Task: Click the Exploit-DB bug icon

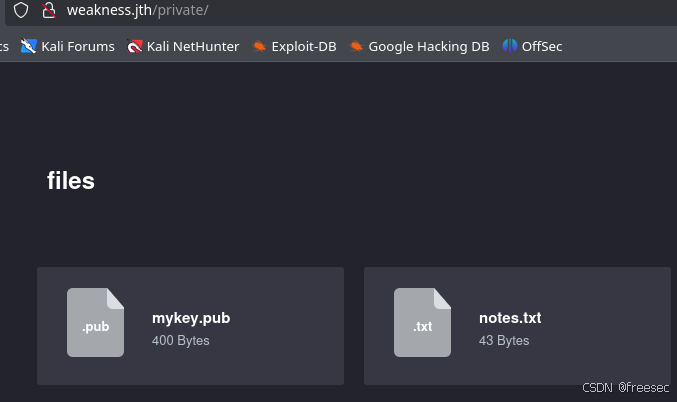Action: 259,46
